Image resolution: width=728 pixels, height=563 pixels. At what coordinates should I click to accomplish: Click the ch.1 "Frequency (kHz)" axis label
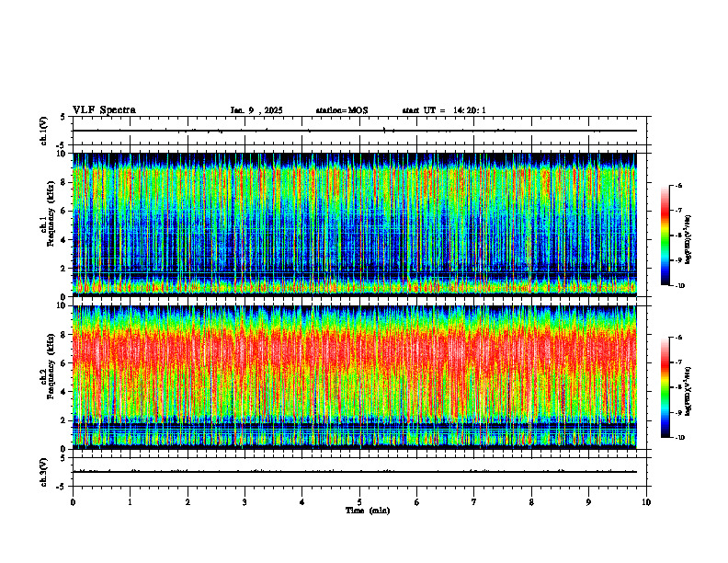pyautogui.click(x=50, y=213)
